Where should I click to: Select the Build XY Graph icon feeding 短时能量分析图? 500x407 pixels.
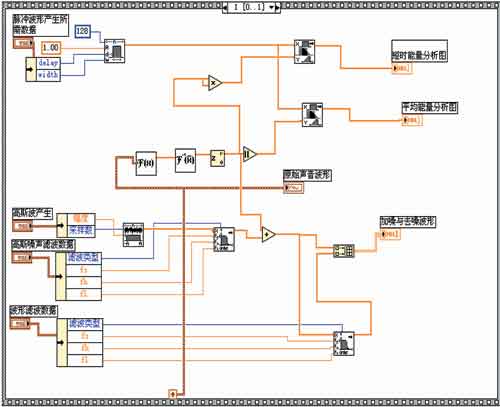[304, 52]
